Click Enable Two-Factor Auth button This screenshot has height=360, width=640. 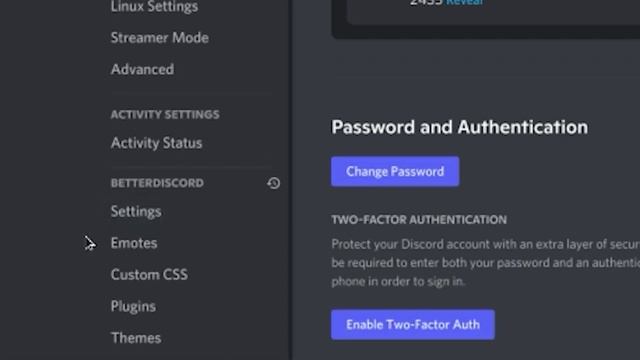[413, 324]
